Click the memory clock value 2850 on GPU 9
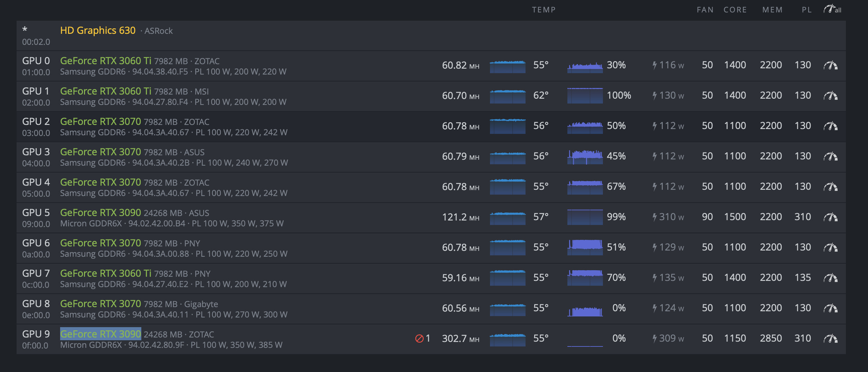This screenshot has height=372, width=868. pyautogui.click(x=771, y=339)
